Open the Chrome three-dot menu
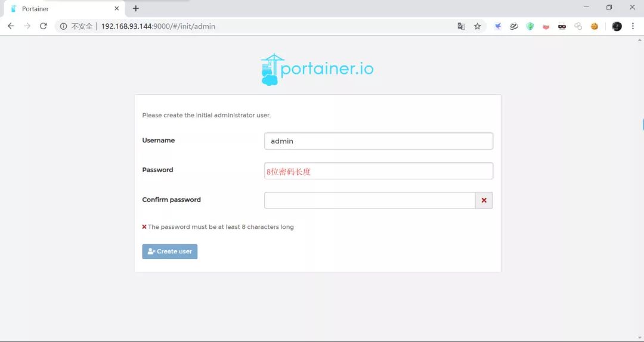 pyautogui.click(x=633, y=26)
